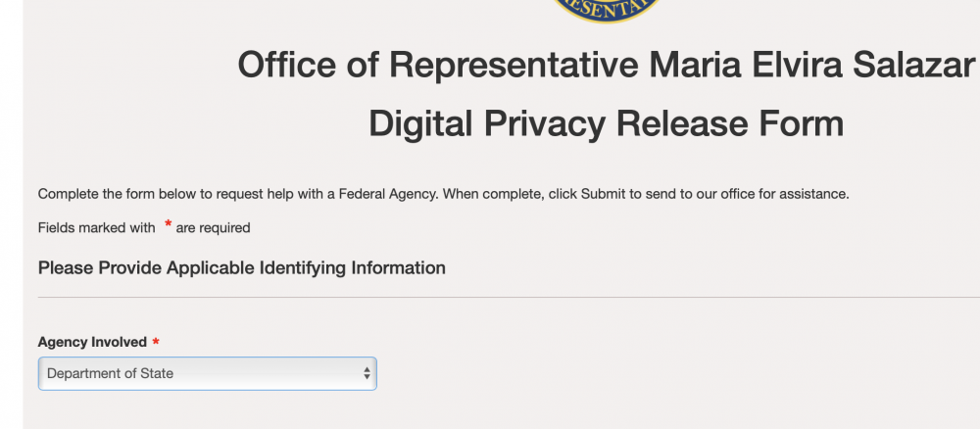980x429 pixels.
Task: Click the are required text
Action: click(213, 228)
